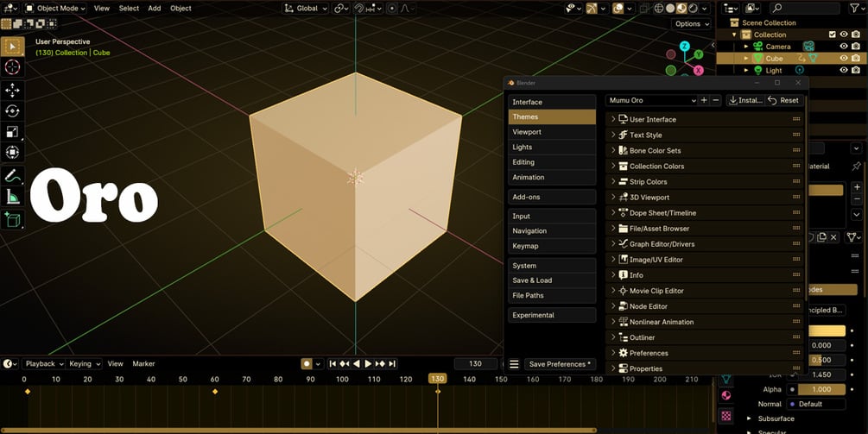Toggle the gizmo display button

tap(592, 9)
